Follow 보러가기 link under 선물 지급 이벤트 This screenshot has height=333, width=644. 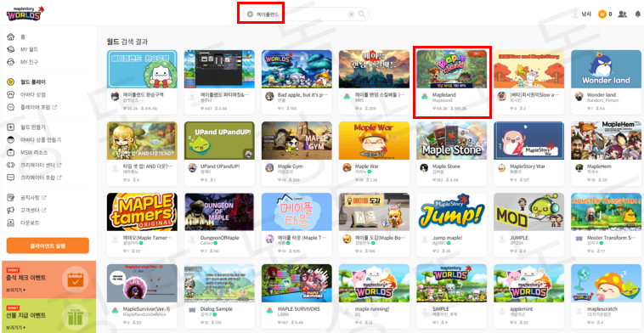tap(16, 327)
